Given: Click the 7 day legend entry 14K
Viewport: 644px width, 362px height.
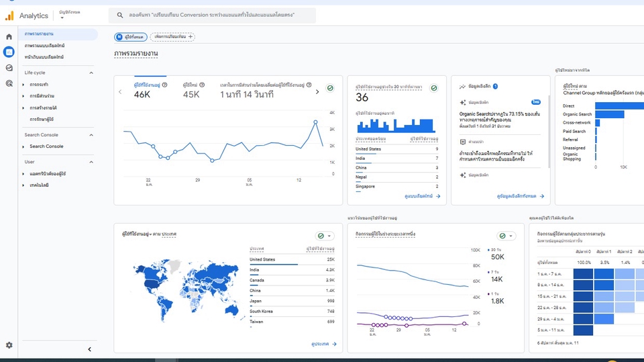Looking at the screenshot, I should tap(495, 277).
